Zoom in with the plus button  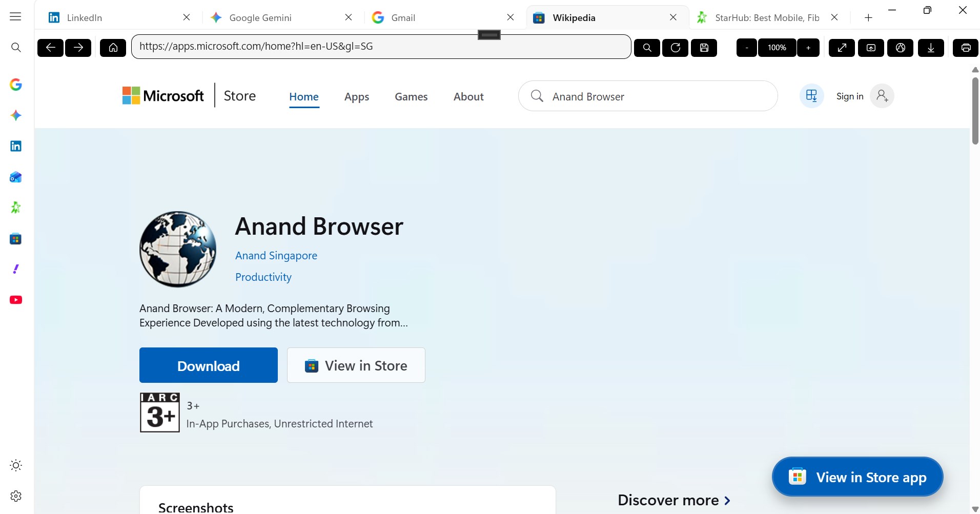click(x=808, y=48)
